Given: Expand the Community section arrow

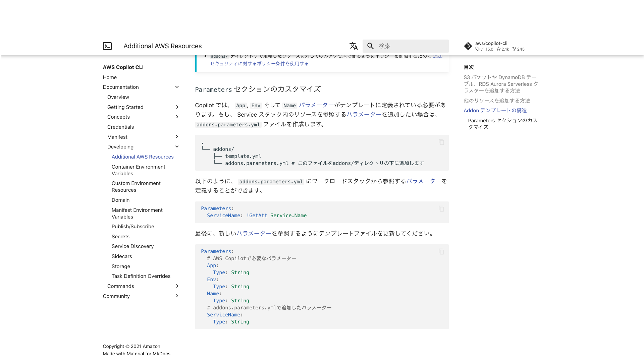Looking at the screenshot, I should coord(177,296).
